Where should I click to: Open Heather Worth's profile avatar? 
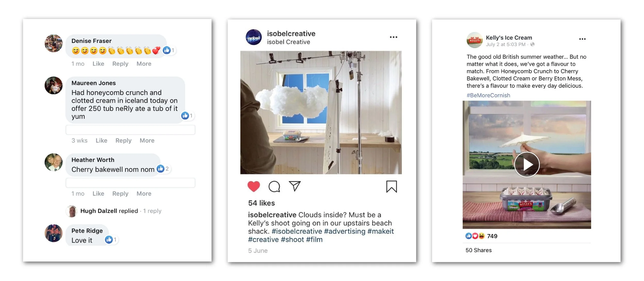[x=54, y=162]
